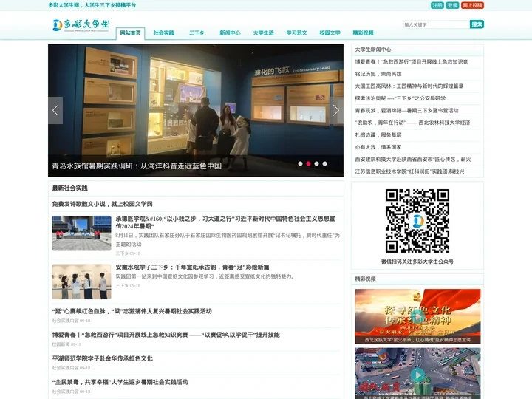Click the 大学生新闻中心 panel heading

click(x=373, y=50)
